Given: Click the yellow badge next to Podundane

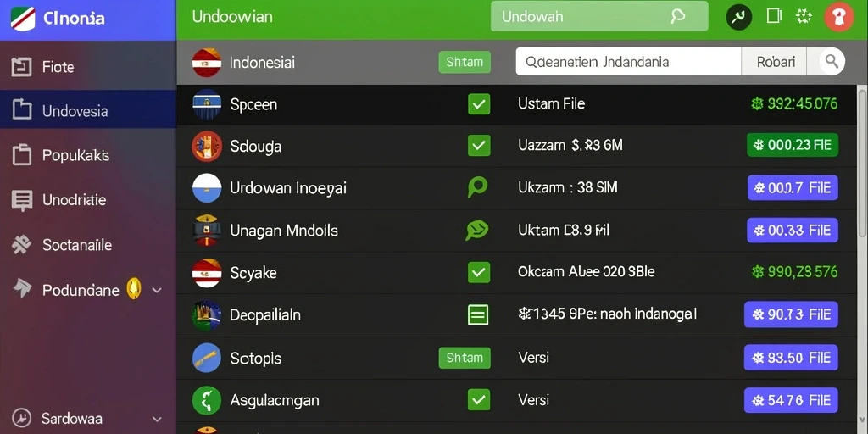Looking at the screenshot, I should tap(133, 288).
